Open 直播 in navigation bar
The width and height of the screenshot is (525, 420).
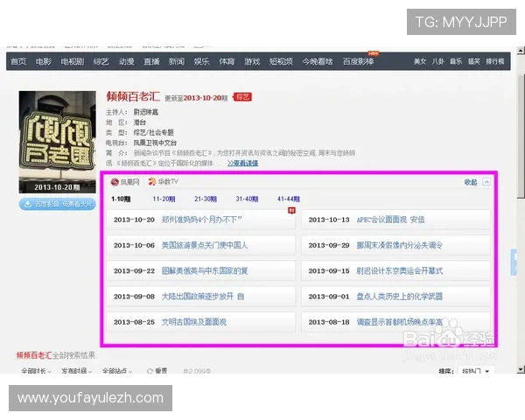point(151,61)
